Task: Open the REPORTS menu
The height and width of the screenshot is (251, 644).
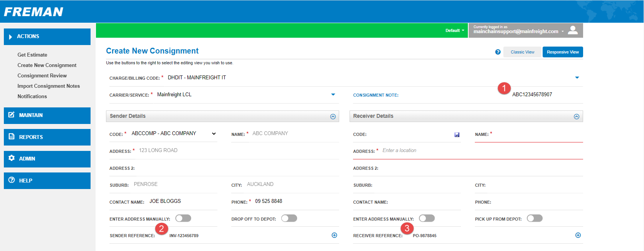Action: click(47, 137)
